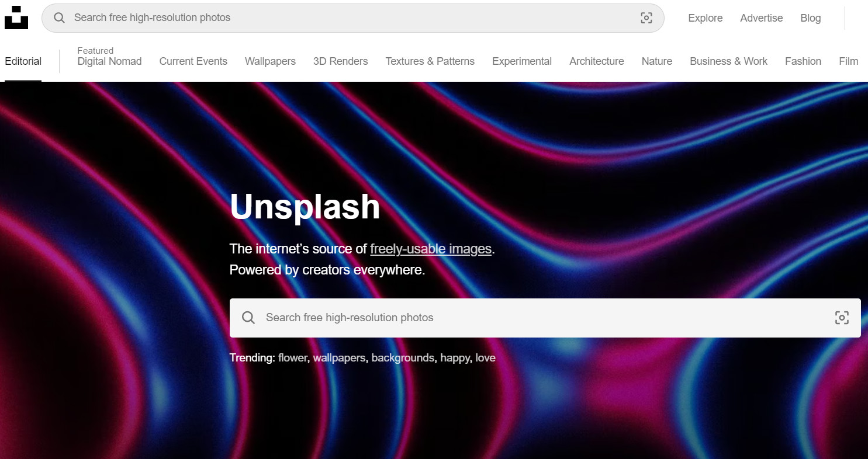Open the Nature topic

[x=656, y=61]
